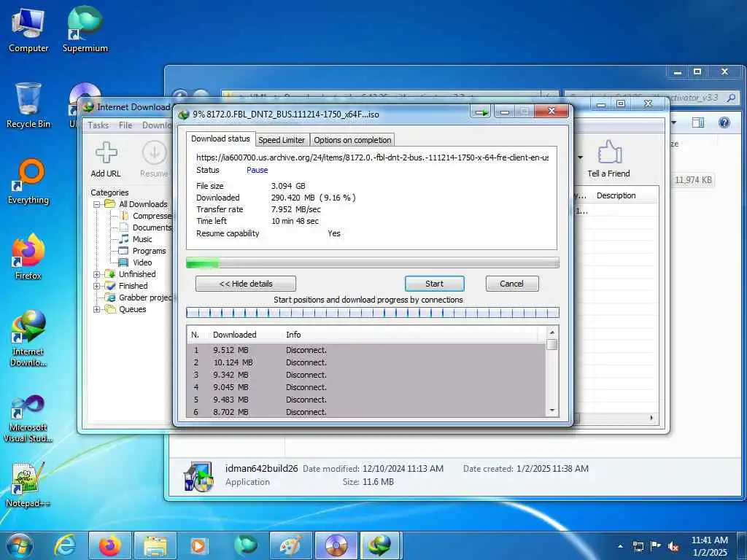Viewport: 747px width, 560px height.
Task: Select the Supermium desktop shortcut
Action: (85, 29)
